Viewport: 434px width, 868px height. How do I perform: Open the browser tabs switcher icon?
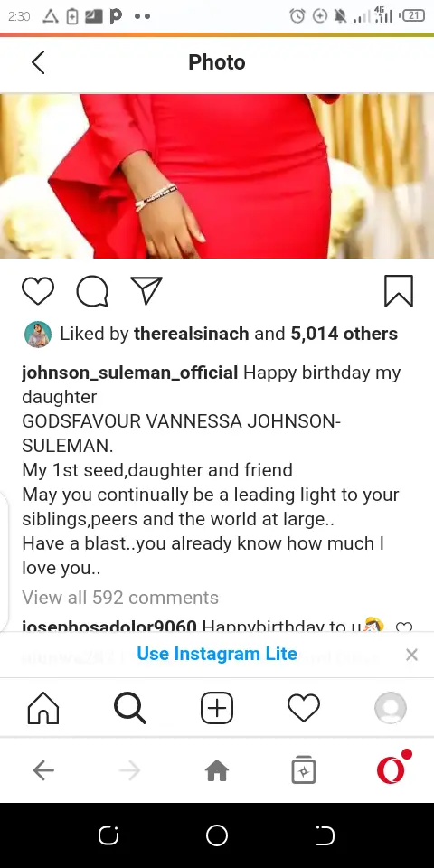pos(304,770)
